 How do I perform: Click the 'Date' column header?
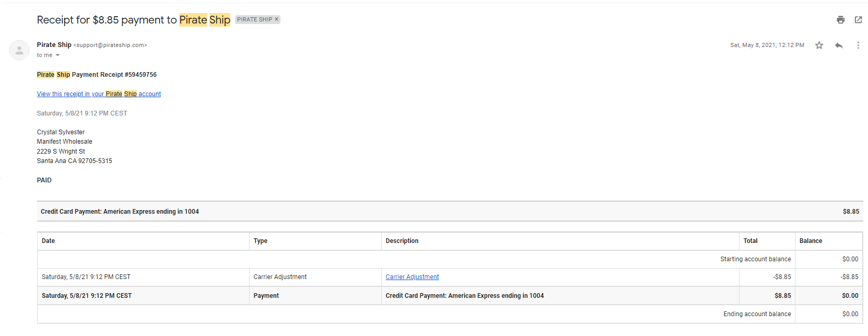click(x=48, y=241)
